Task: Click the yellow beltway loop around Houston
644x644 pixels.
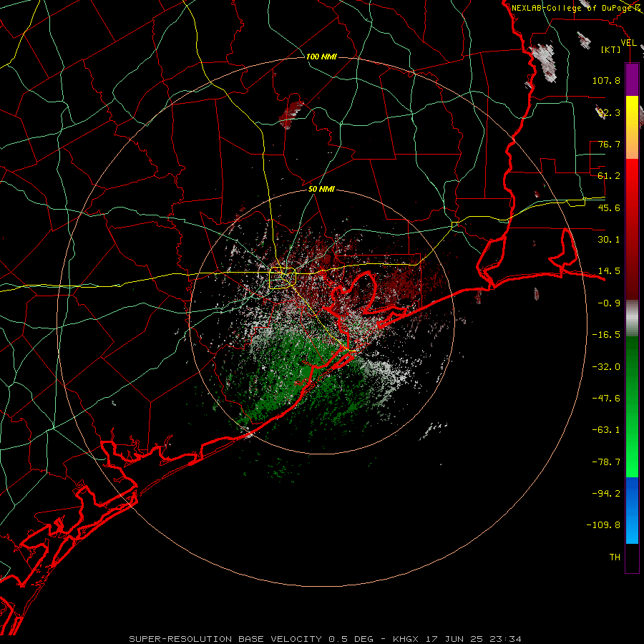Action: pos(283,278)
